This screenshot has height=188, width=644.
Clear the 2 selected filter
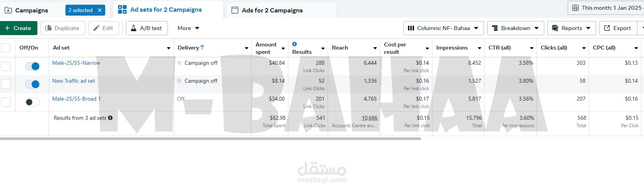click(x=100, y=10)
